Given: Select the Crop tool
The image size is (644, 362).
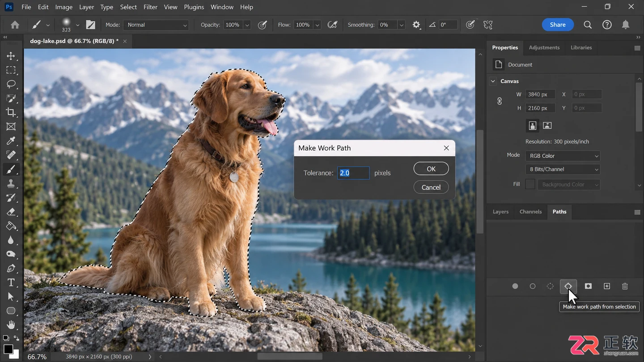Looking at the screenshot, I should click(11, 112).
